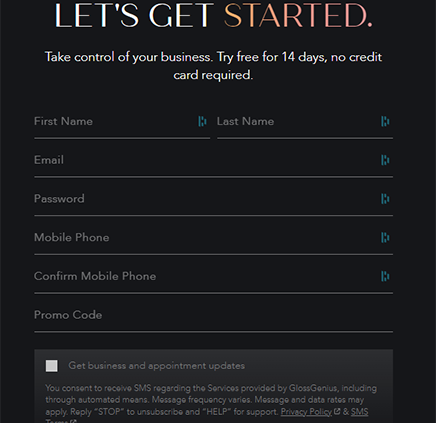Focus the Last Name input field
Screen dimensions: 436x423
pyautogui.click(x=305, y=125)
